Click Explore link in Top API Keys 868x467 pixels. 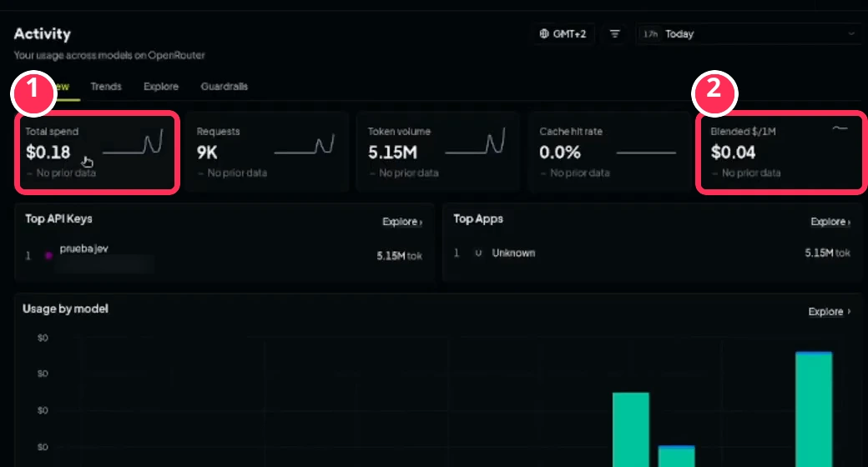402,221
